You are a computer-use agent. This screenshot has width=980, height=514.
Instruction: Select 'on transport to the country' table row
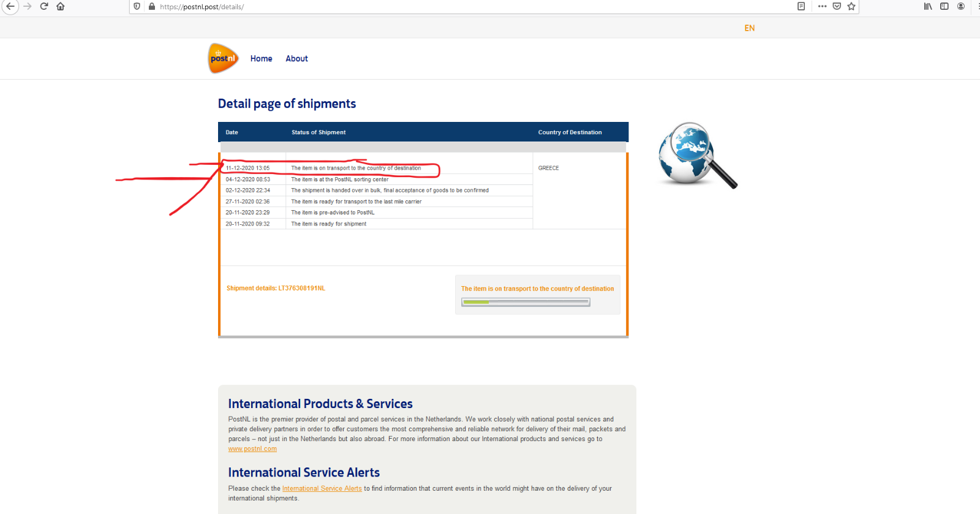click(356, 168)
